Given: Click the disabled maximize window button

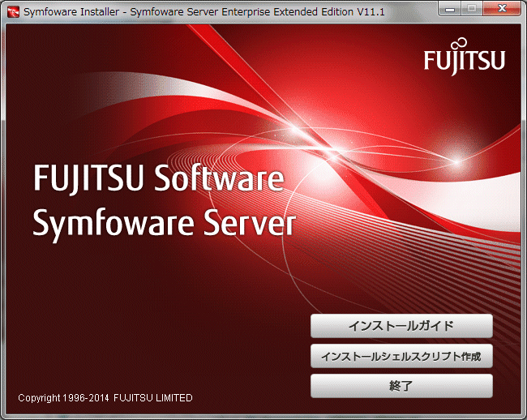Looking at the screenshot, I should pyautogui.click(x=472, y=8).
